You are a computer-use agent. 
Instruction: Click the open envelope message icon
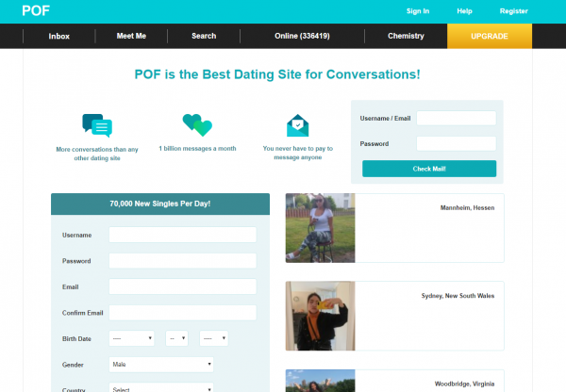coord(298,125)
